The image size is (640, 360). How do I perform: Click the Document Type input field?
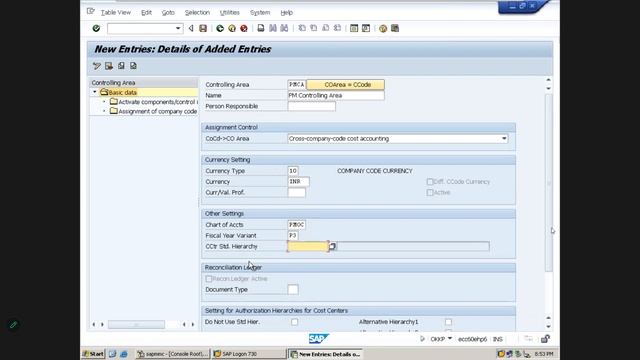point(293,289)
